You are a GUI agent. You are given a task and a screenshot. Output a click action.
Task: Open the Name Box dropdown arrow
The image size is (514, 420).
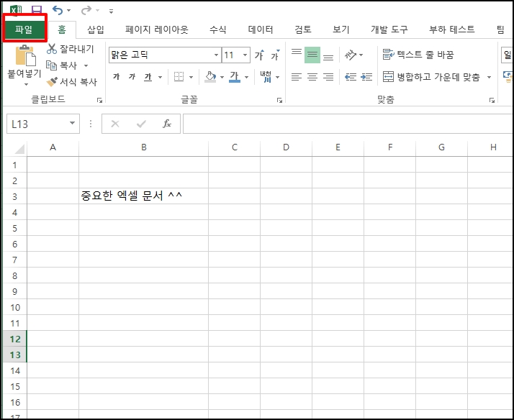click(x=73, y=124)
